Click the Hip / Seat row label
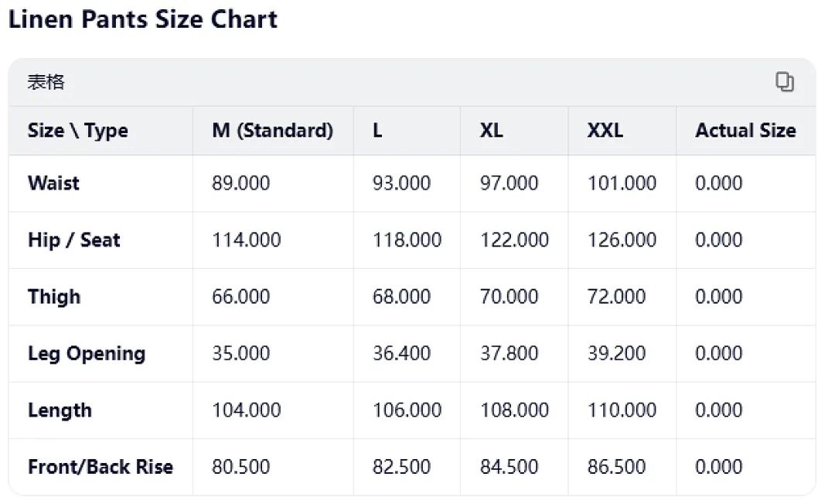This screenshot has width=835, height=504. 74,240
